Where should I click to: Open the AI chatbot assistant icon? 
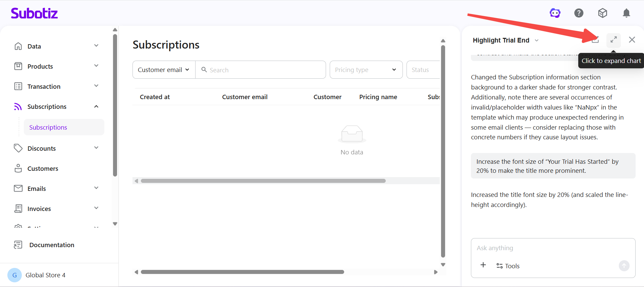555,13
